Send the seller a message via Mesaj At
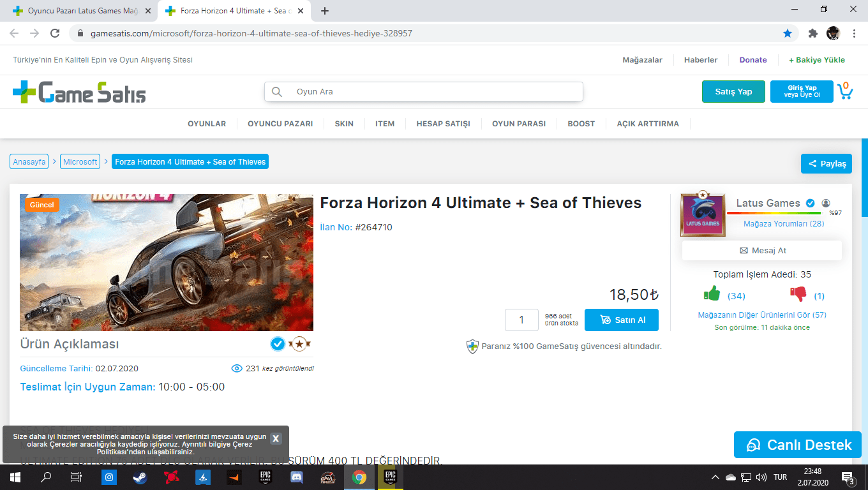 [762, 251]
